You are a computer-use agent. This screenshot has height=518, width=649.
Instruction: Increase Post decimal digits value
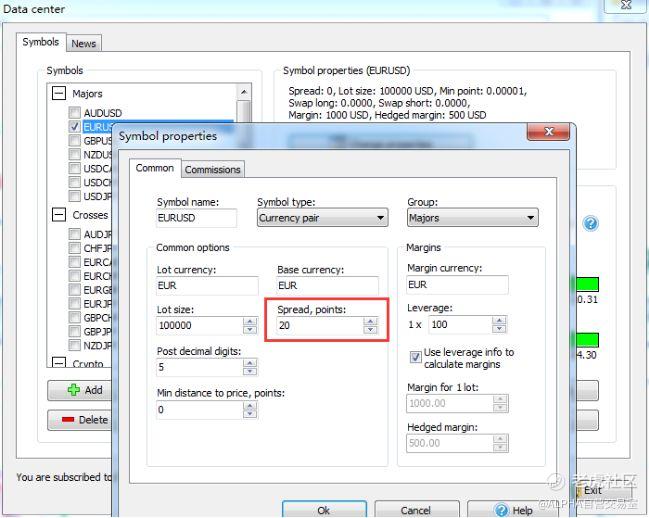click(x=250, y=363)
